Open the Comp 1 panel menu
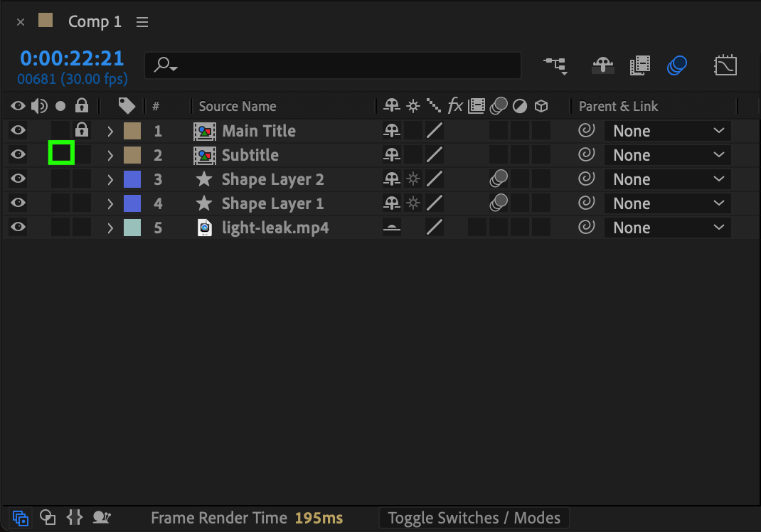 [142, 22]
